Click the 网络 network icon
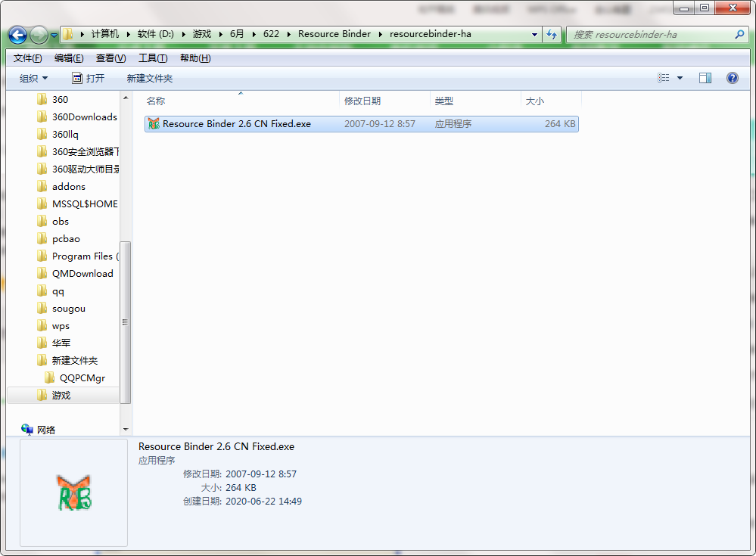The image size is (756, 556). [27, 429]
